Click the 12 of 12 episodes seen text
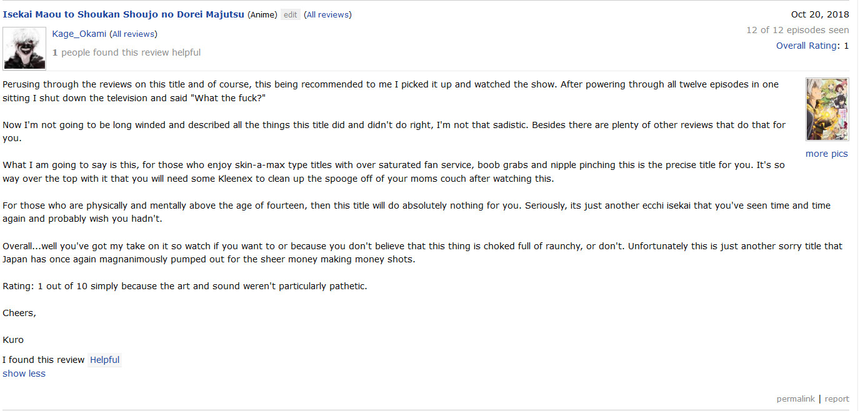868x411 pixels. coord(797,30)
